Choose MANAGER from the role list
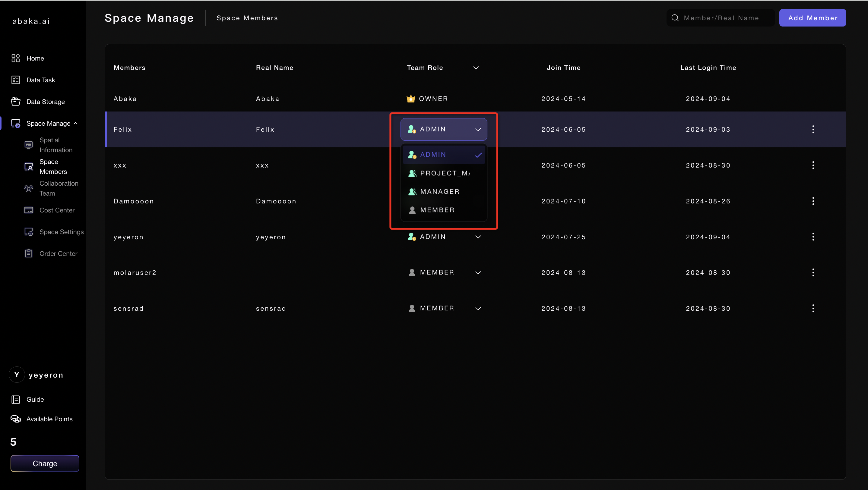Viewport: 868px width, 490px height. [439, 192]
